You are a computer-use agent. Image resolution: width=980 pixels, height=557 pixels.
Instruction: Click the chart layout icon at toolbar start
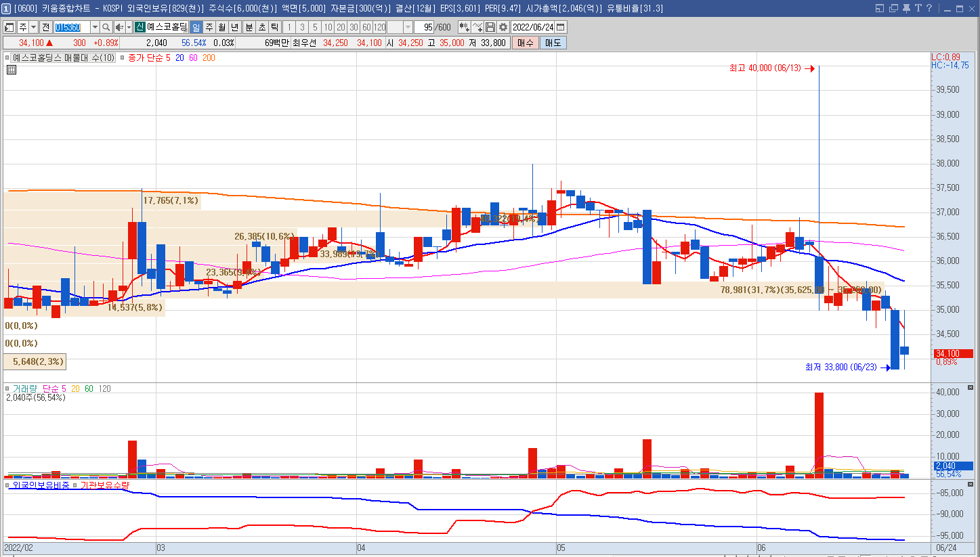click(9, 27)
